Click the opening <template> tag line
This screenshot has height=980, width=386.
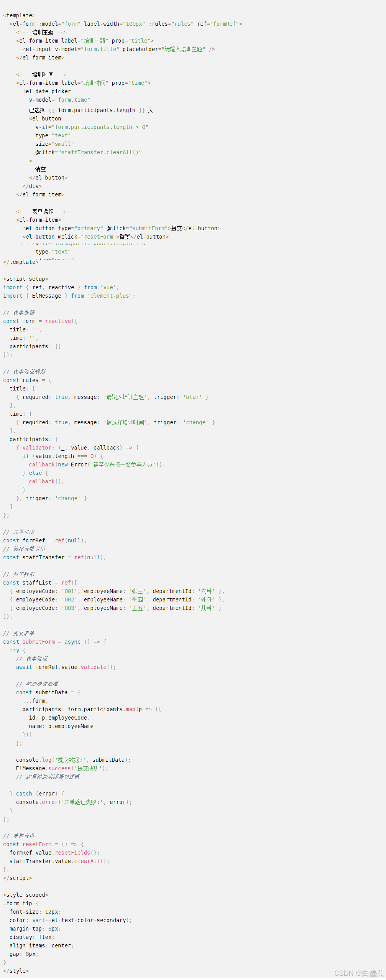(19, 15)
